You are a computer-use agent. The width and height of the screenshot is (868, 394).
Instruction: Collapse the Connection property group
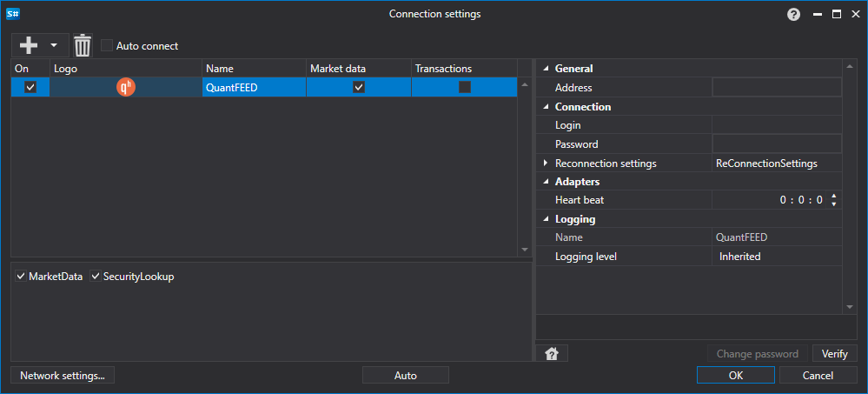point(547,106)
